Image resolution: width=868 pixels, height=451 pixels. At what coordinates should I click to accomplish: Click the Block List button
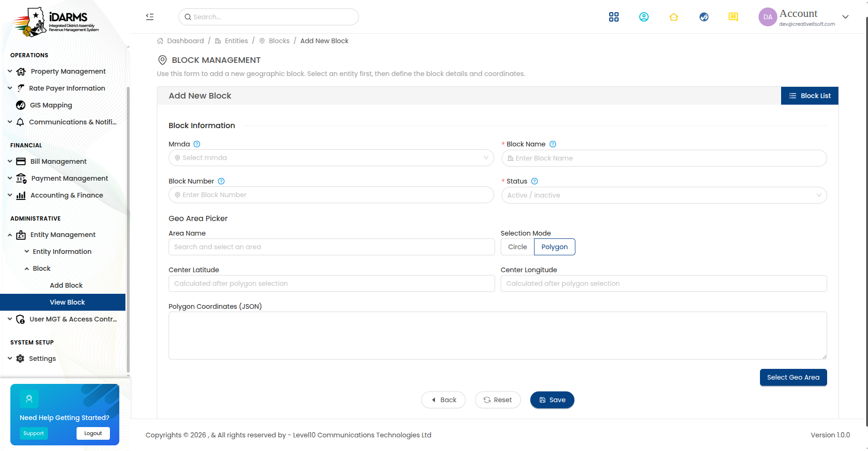click(810, 96)
